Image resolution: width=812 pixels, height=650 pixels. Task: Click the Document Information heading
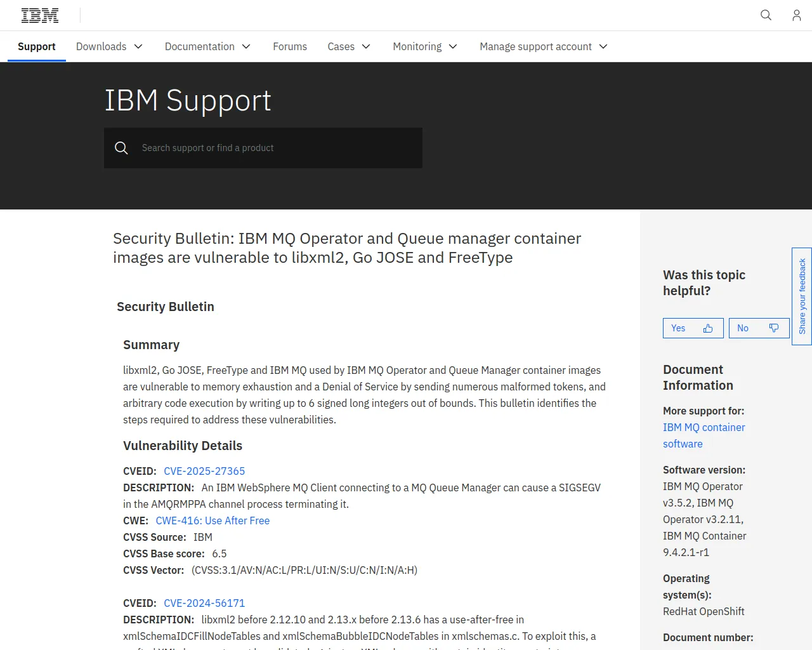pyautogui.click(x=698, y=378)
